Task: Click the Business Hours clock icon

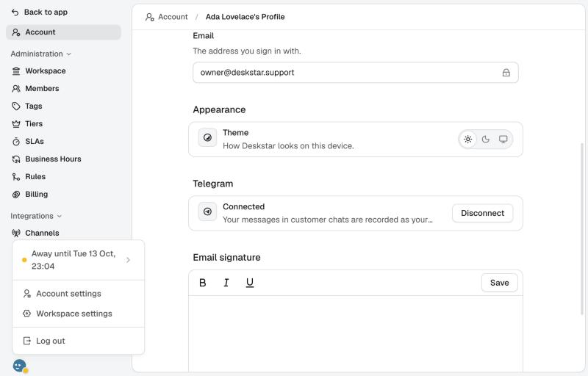Action: (x=15, y=159)
